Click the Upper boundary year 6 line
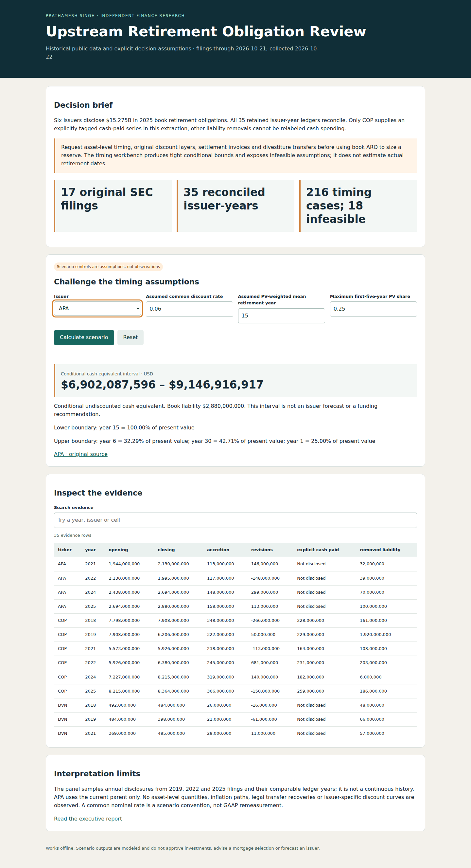This screenshot has width=471, height=868. pyautogui.click(x=215, y=441)
